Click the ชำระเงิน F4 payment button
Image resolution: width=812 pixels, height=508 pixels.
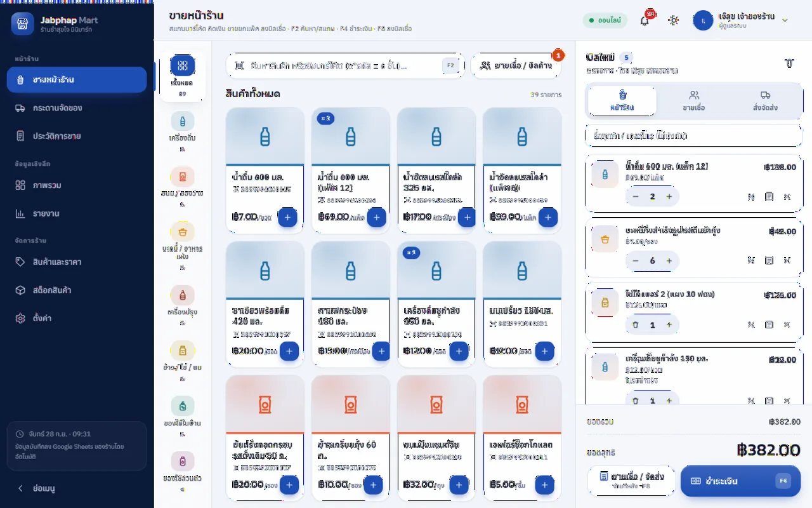(740, 481)
